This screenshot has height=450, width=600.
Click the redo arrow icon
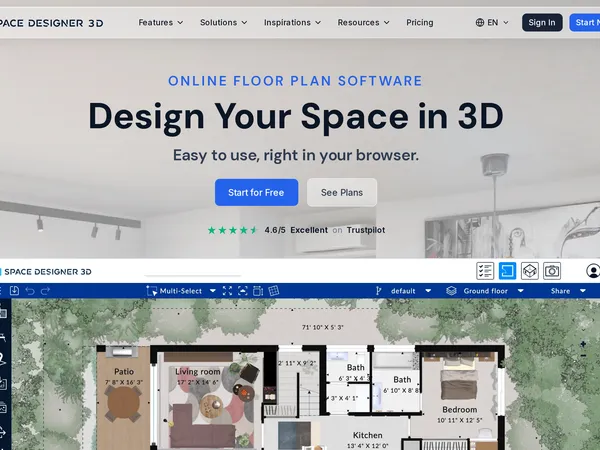tap(45, 291)
